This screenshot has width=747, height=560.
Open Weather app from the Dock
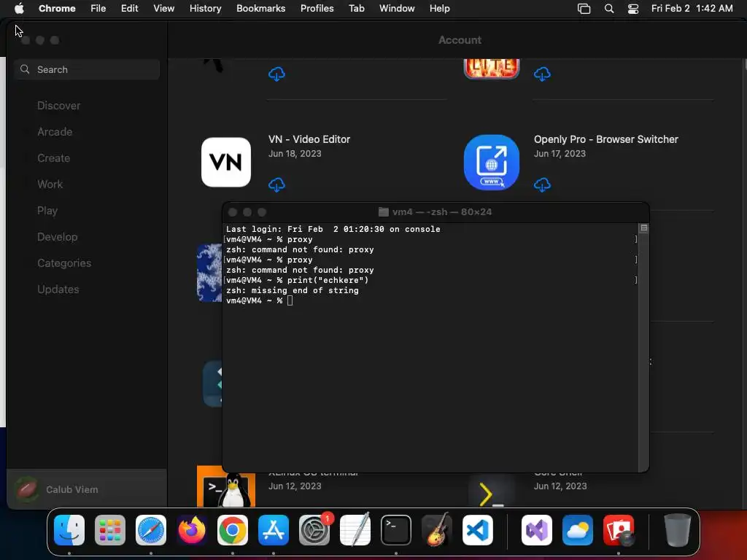point(578,530)
